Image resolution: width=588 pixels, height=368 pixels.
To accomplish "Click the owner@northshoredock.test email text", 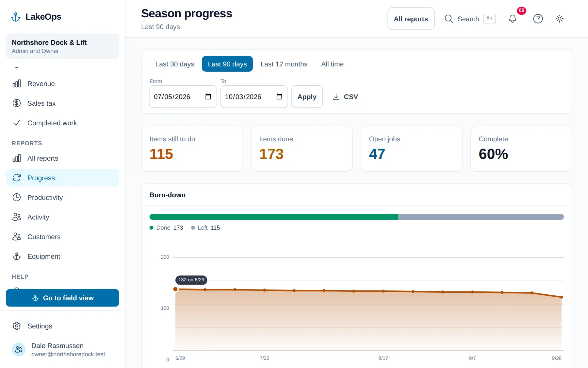I will [x=68, y=354].
